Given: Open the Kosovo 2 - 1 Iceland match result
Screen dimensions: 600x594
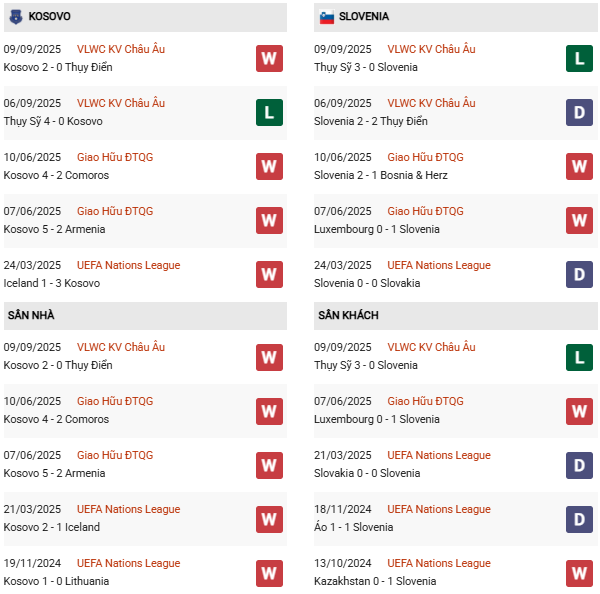Looking at the screenshot, I should click(51, 527).
